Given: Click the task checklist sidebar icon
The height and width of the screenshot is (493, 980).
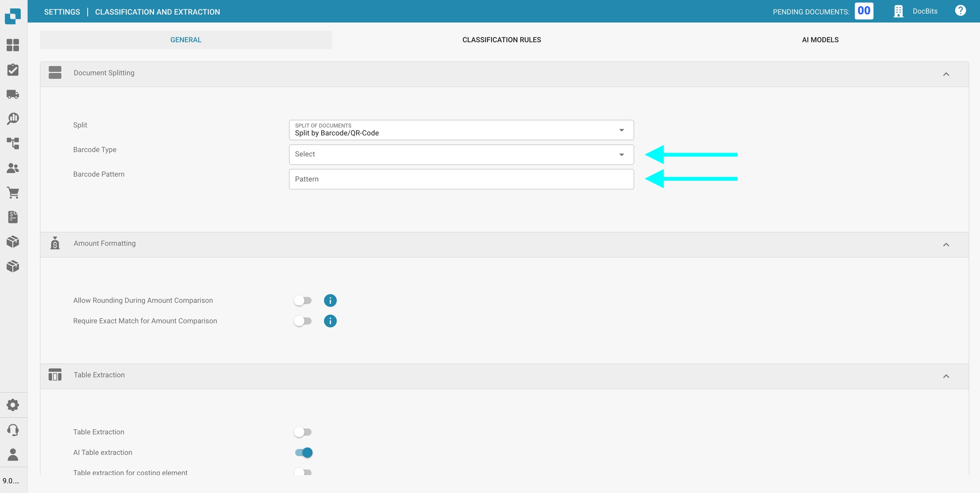Looking at the screenshot, I should [x=13, y=70].
